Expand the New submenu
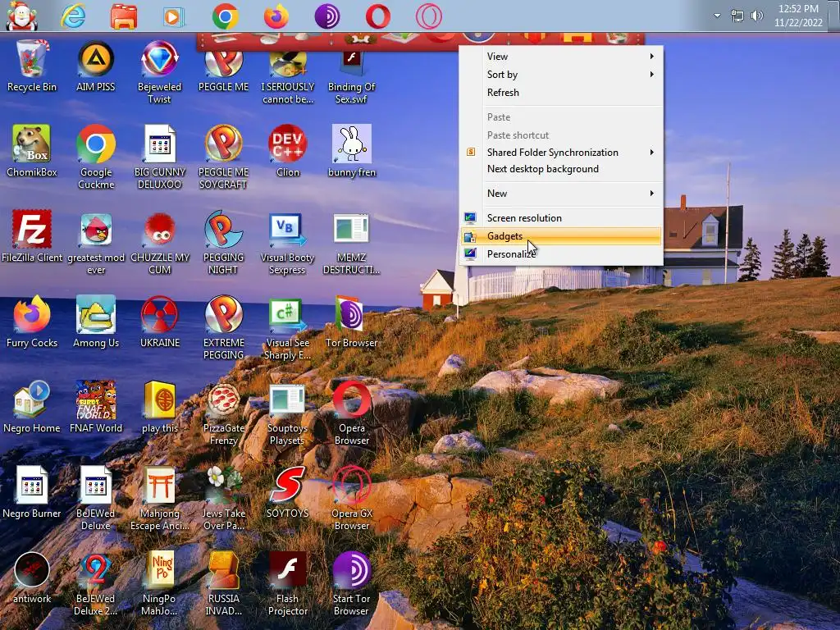 561,194
